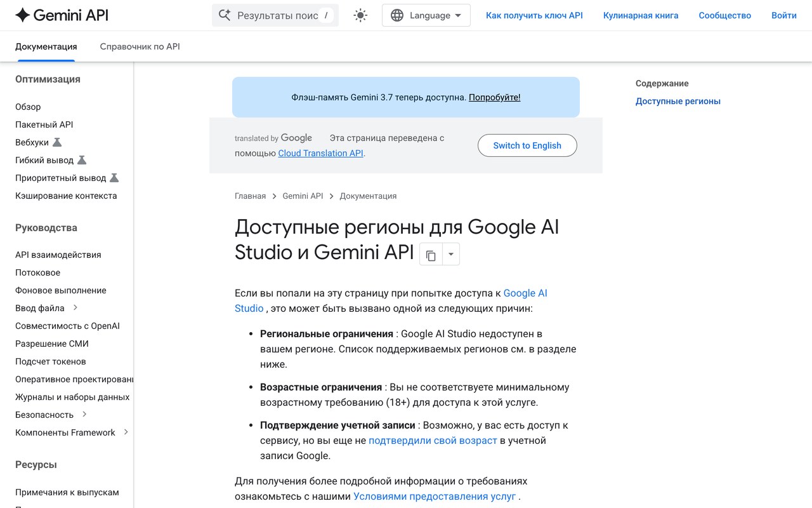Select Ввод файла in the sidebar
This screenshot has width=812, height=508.
pos(40,308)
